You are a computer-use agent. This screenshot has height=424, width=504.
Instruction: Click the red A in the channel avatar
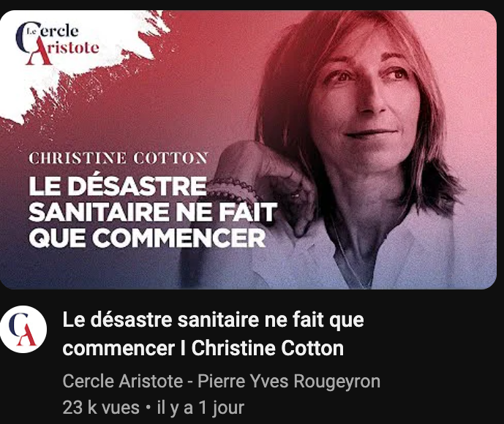(x=27, y=335)
